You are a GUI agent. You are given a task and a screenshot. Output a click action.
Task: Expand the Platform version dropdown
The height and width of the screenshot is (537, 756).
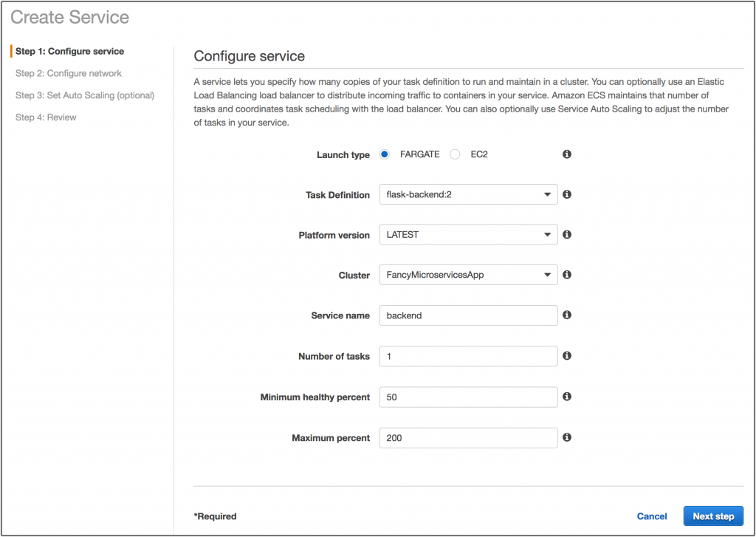(468, 235)
